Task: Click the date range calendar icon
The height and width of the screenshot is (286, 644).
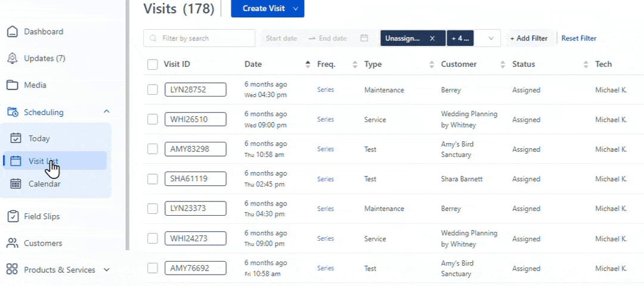Action: (x=364, y=38)
